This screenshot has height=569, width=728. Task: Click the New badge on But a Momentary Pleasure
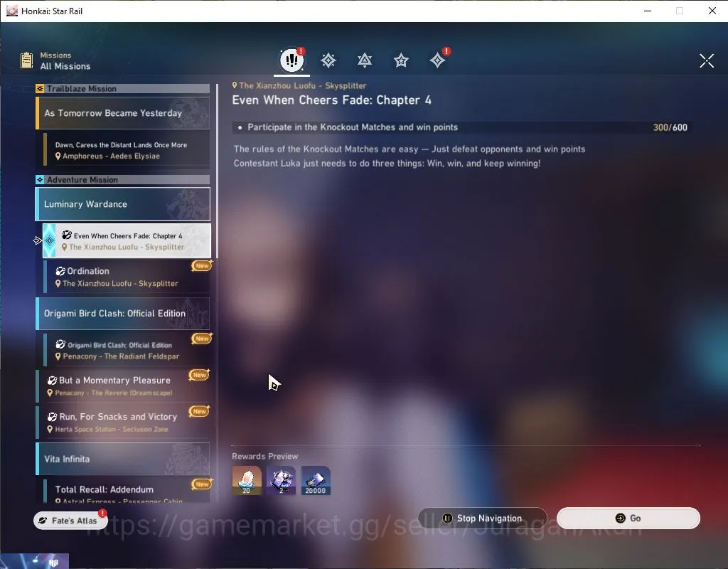point(200,375)
